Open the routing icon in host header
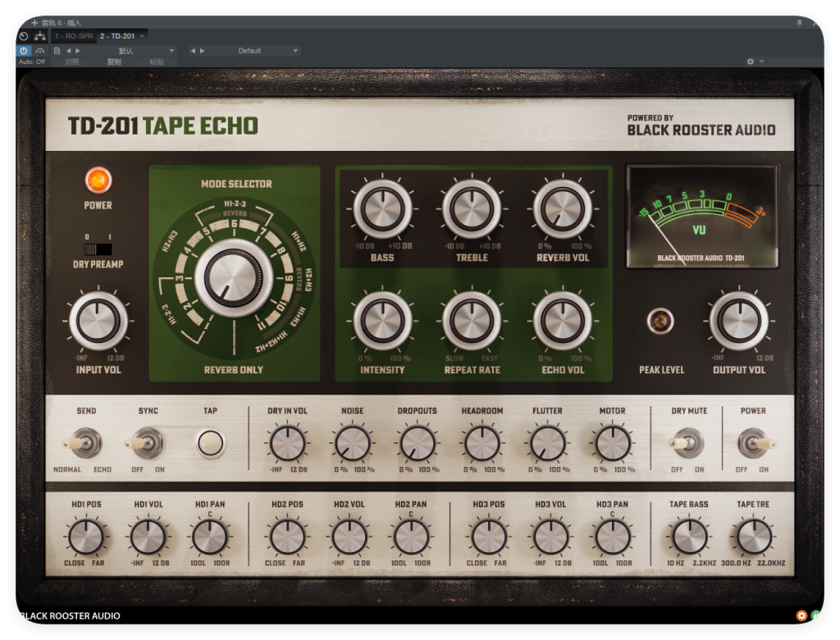The width and height of the screenshot is (840, 640). 41,36
